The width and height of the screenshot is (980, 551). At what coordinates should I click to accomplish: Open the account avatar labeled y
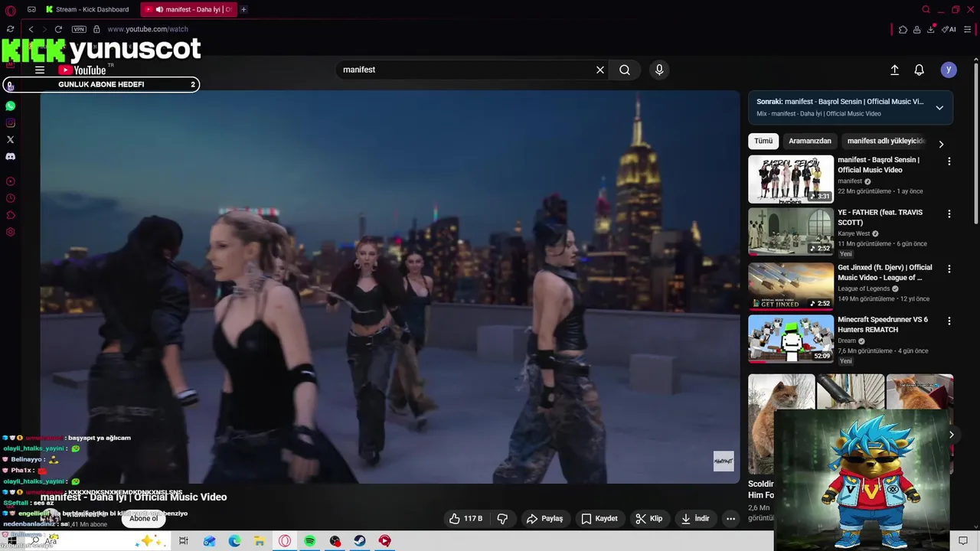pos(949,70)
